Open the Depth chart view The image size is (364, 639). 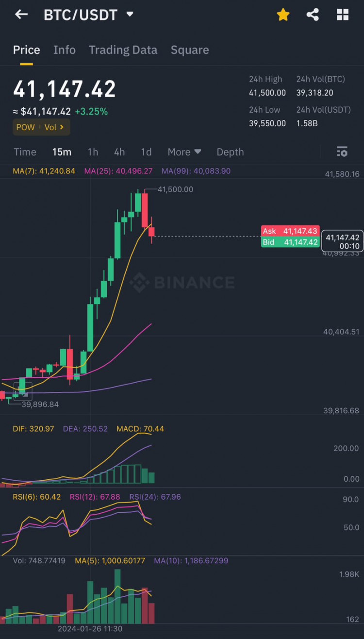coord(230,152)
